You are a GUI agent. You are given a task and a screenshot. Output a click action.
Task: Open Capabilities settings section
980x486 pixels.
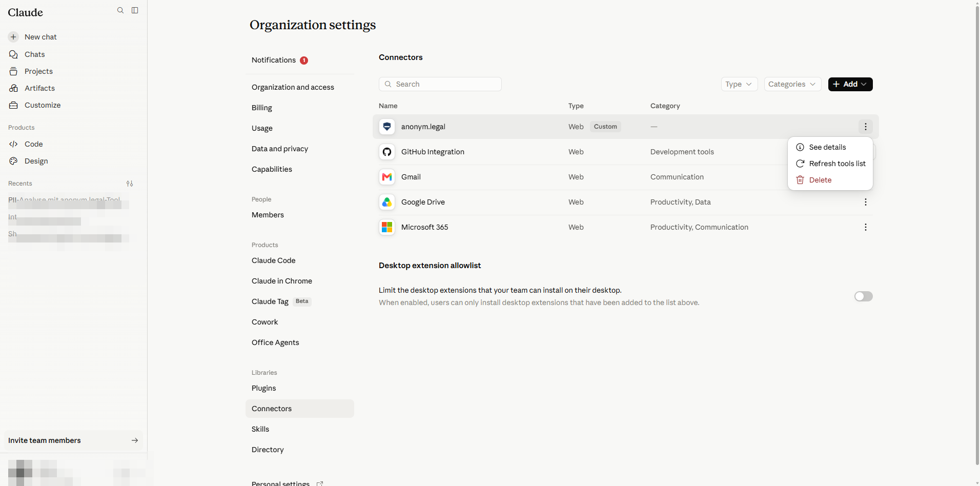[300, 169]
